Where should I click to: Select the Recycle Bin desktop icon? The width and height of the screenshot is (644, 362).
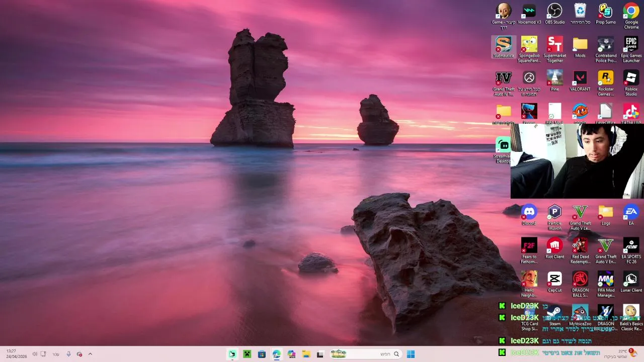(580, 15)
